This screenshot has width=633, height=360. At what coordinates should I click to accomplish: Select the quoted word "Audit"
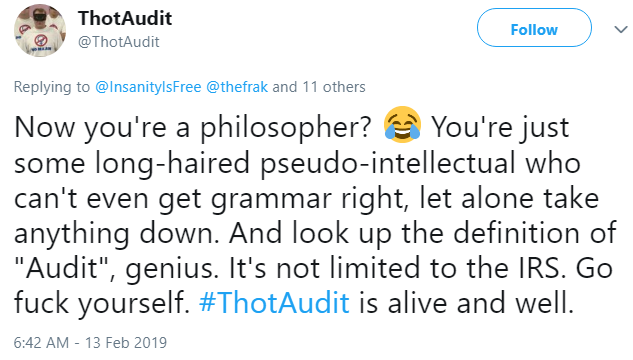click(62, 268)
